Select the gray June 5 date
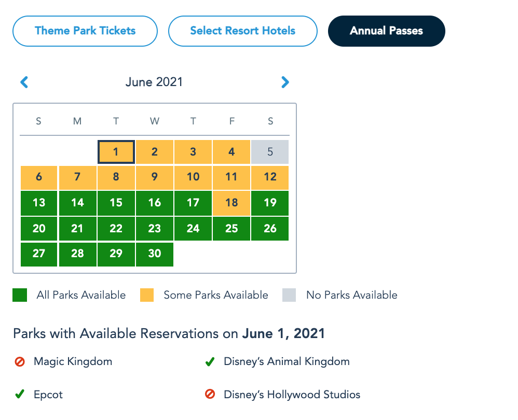Viewport: 518px width, 420px height. [x=270, y=152]
